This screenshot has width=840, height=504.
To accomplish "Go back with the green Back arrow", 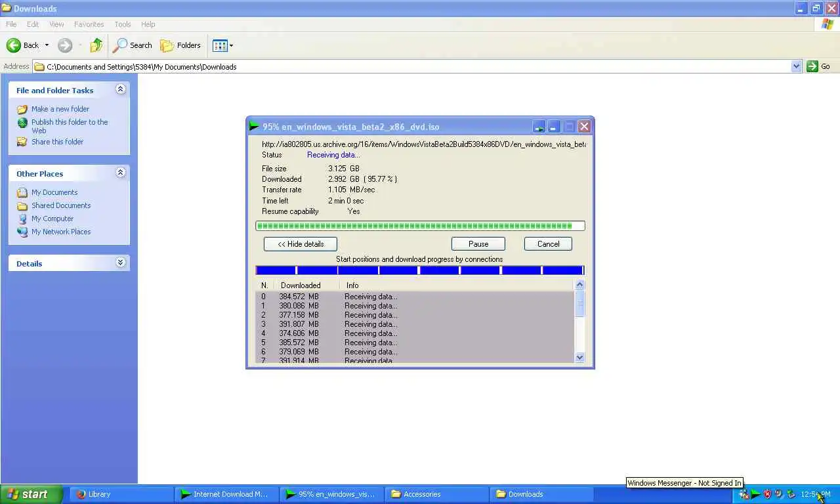I will coord(22,45).
